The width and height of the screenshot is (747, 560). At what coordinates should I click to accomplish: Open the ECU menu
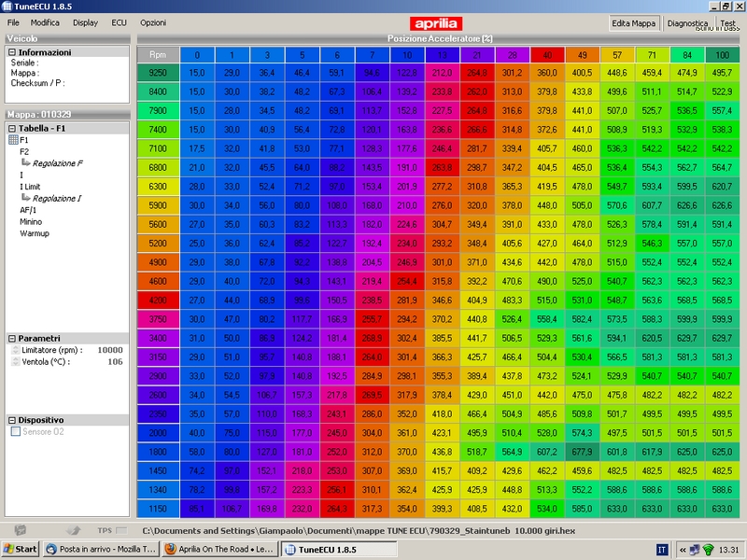120,22
